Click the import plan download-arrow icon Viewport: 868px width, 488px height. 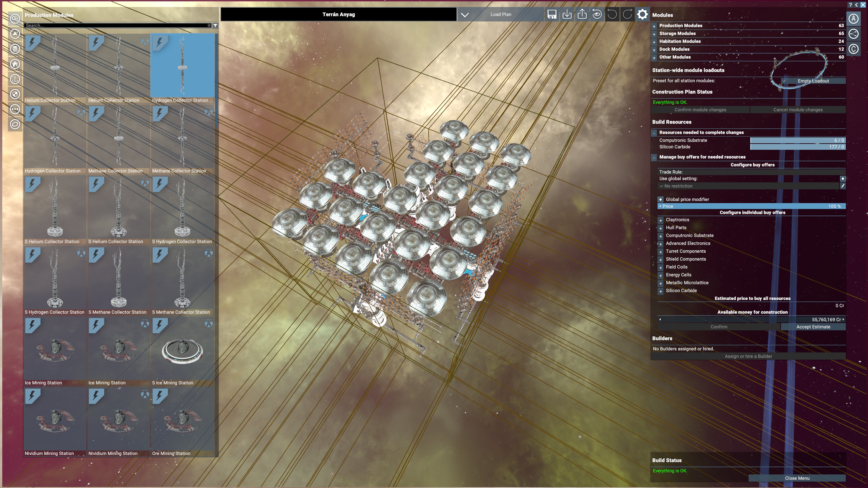tap(567, 14)
